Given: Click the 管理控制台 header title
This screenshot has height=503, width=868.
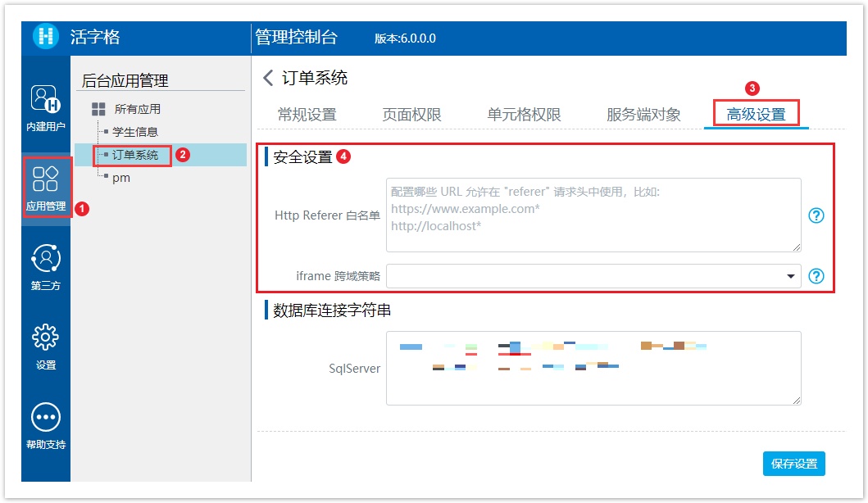Looking at the screenshot, I should pos(296,37).
